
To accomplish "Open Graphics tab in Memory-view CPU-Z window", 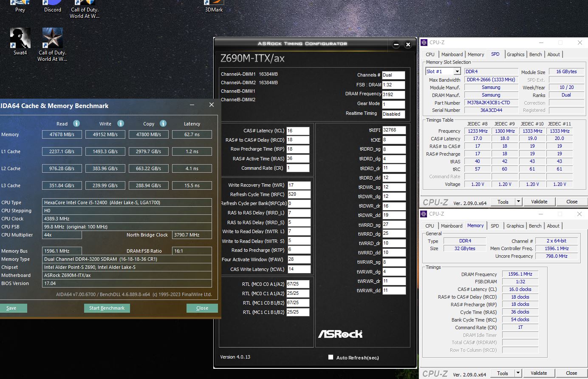I will point(515,226).
